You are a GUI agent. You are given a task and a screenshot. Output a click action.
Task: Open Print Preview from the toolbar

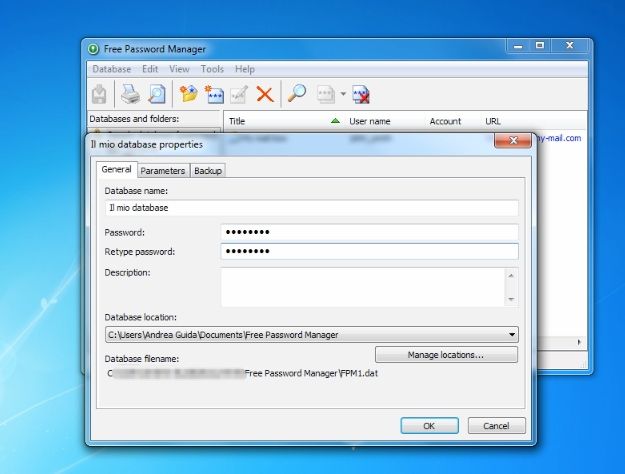pos(156,94)
